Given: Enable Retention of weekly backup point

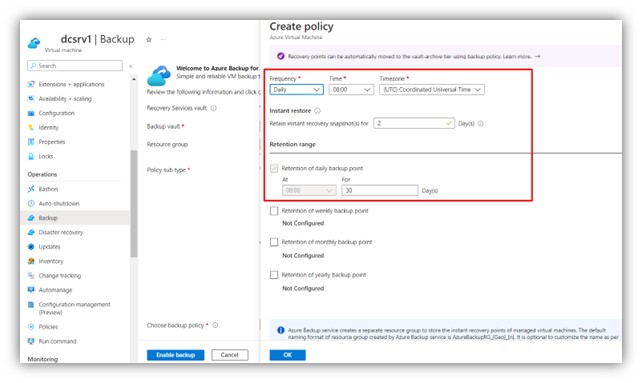Looking at the screenshot, I should click(274, 211).
